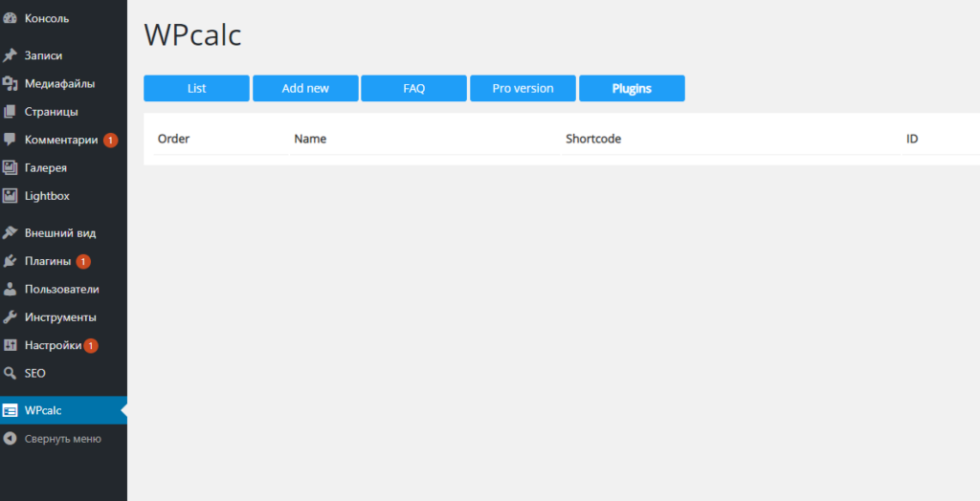Click the Lightbox image icon
Viewport: 980px width, 501px height.
(10, 196)
